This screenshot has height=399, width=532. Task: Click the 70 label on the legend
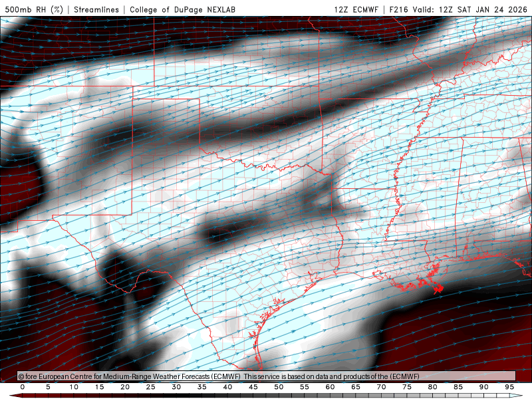[x=381, y=387]
